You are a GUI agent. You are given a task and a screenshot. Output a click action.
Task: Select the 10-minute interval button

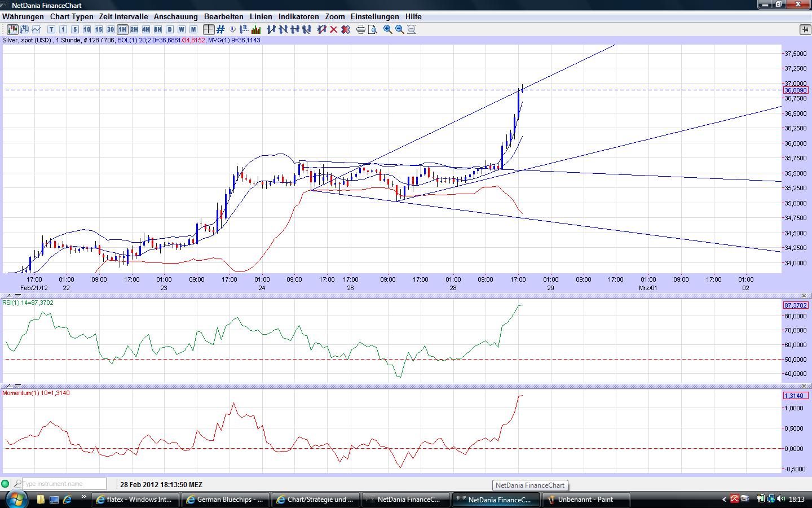87,29
